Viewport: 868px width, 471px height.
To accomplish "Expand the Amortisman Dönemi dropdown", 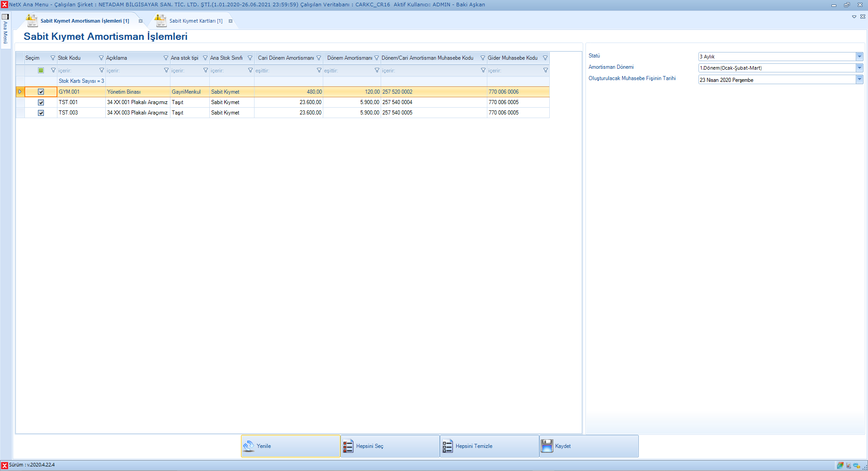I will coord(859,68).
